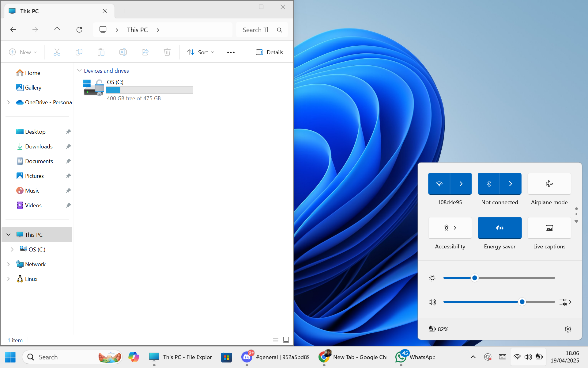
Task: Open quick settings gear icon
Action: [x=568, y=329]
